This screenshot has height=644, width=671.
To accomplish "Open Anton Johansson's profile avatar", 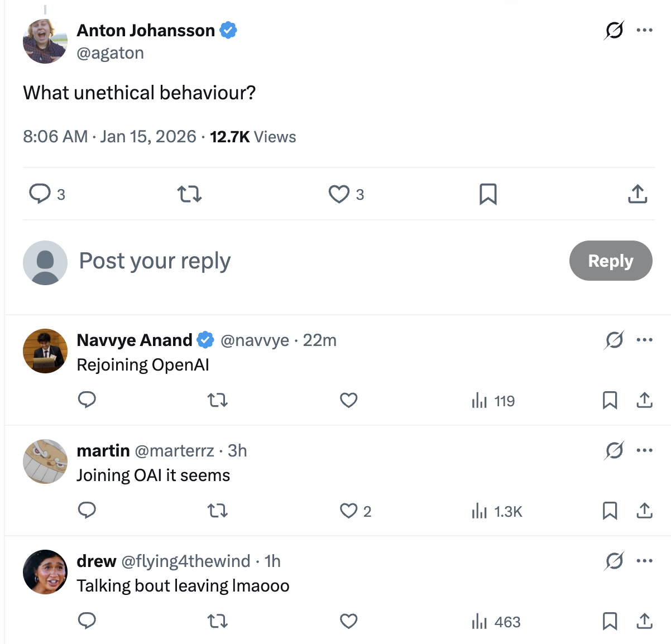I will [x=45, y=42].
